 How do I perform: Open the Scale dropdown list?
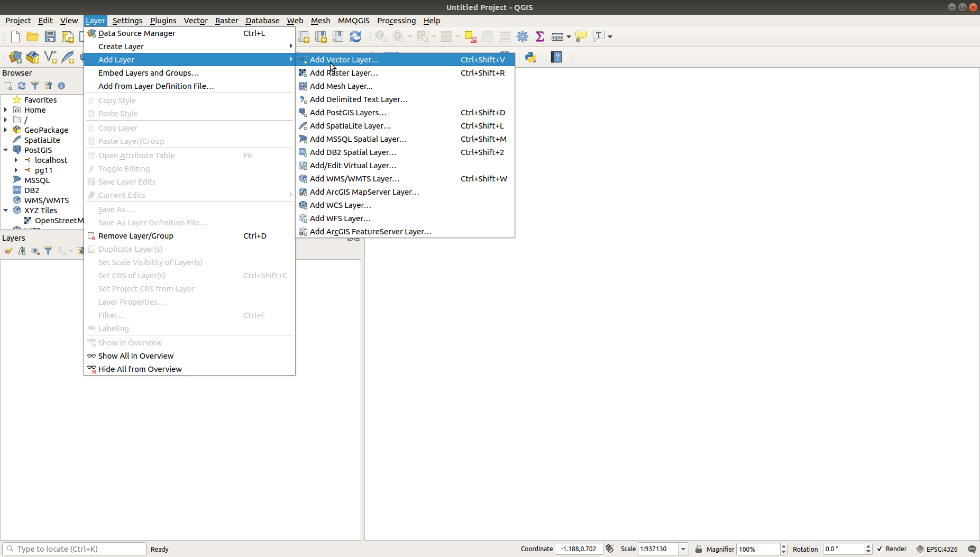(x=683, y=549)
